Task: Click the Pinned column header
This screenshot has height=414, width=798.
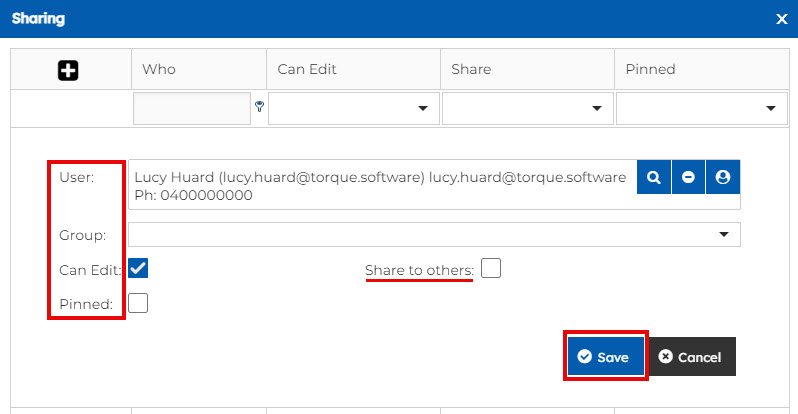Action: coord(650,70)
